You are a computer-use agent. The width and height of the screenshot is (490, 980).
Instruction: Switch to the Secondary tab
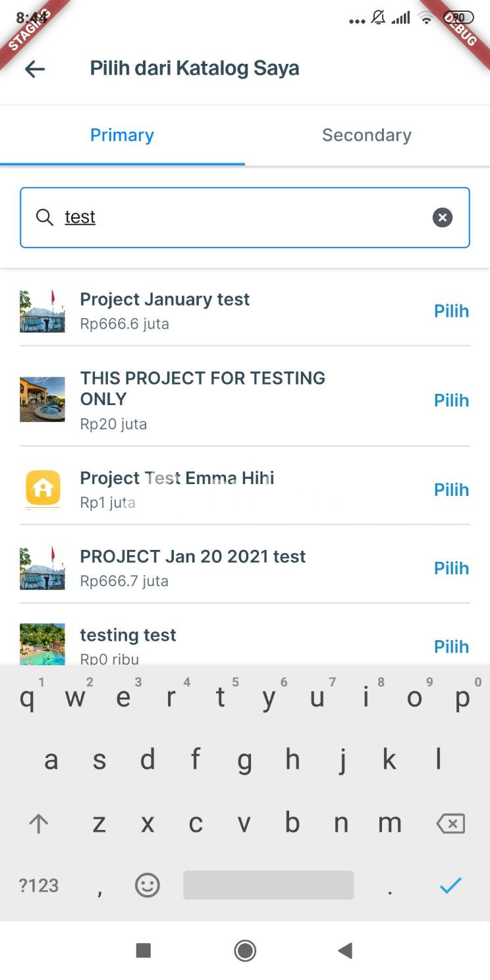[367, 135]
